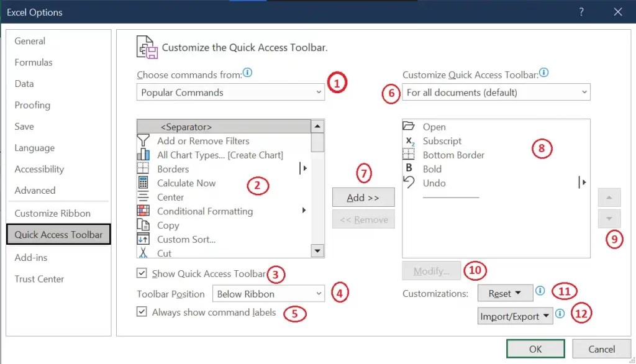The image size is (636, 364).
Task: Click the Open folder icon in toolbar list
Action: pos(409,126)
